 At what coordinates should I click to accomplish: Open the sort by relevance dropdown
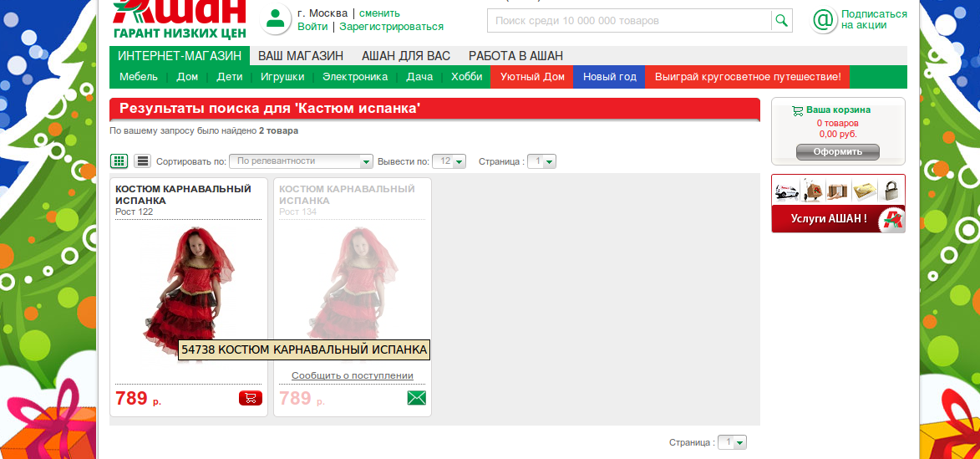pyautogui.click(x=302, y=161)
